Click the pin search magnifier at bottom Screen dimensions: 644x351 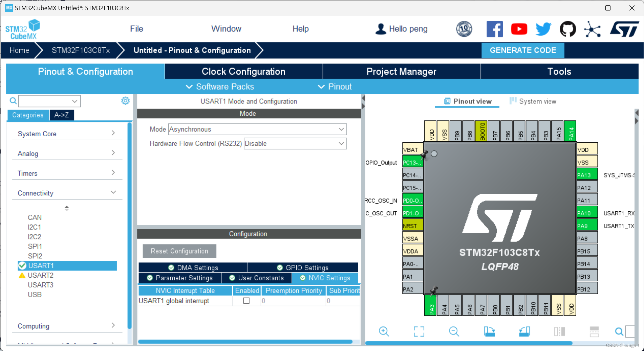click(619, 332)
